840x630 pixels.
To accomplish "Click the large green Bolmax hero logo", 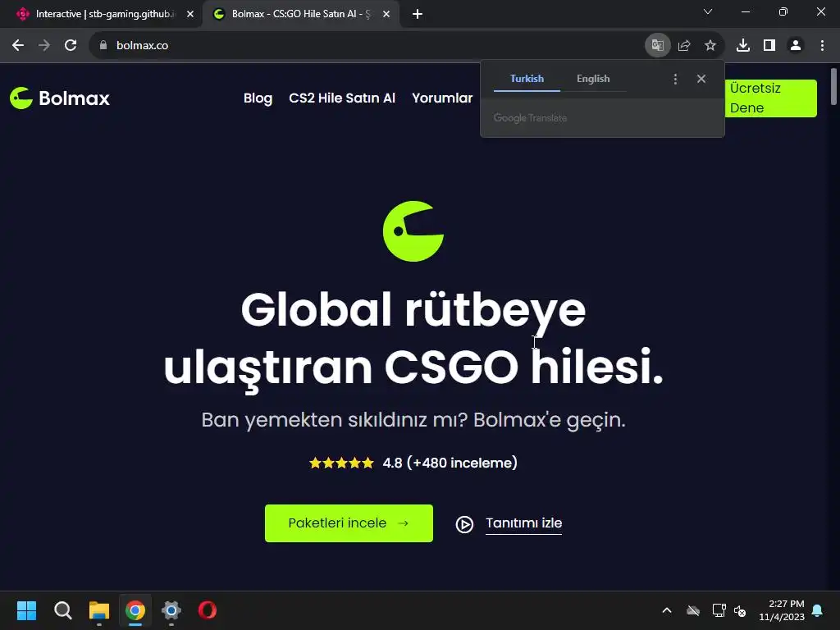I will 413,231.
